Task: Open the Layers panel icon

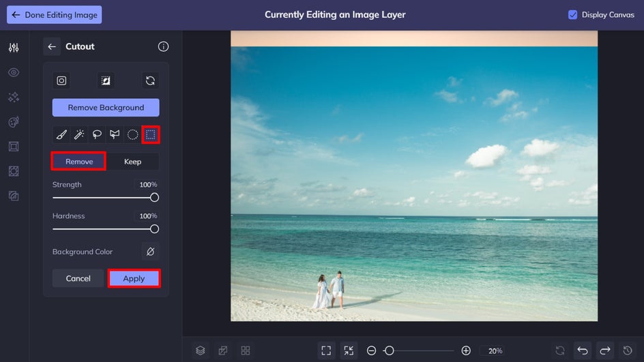Action: point(201,350)
